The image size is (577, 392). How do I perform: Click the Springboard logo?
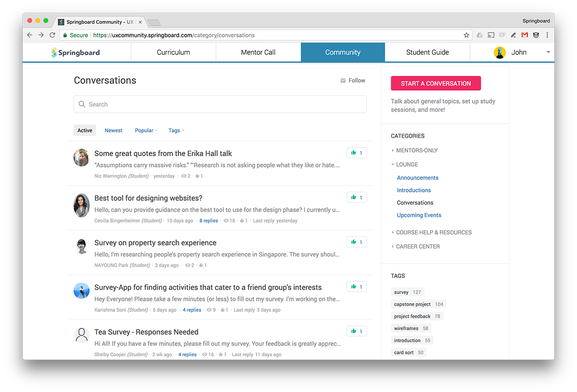point(75,52)
